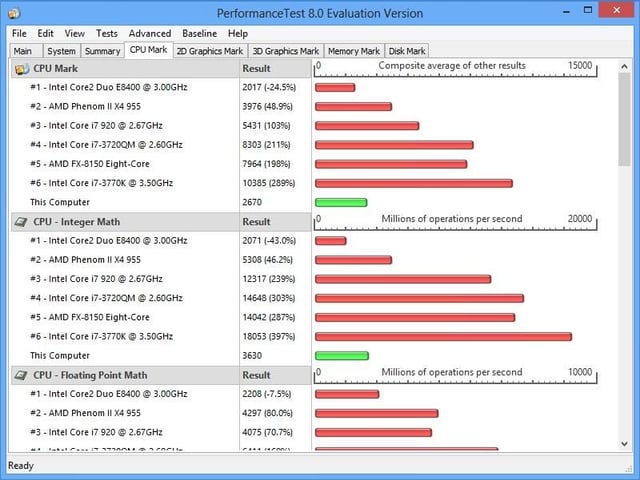Switch to the Summary tab
The image size is (640, 480).
[102, 51]
